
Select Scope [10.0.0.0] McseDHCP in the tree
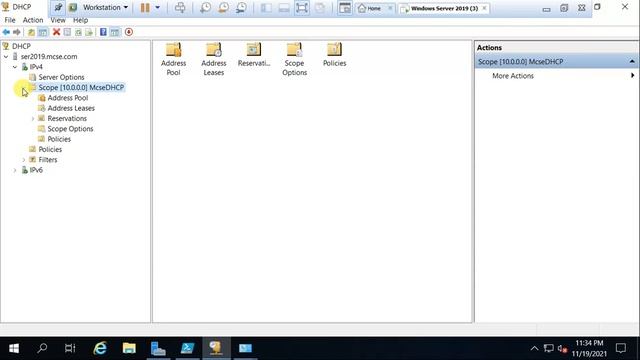click(x=81, y=87)
